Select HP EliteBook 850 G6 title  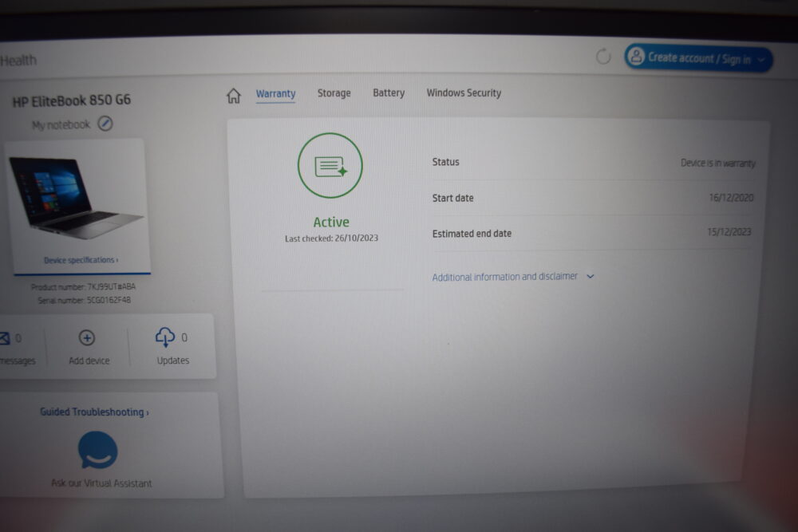(71, 100)
